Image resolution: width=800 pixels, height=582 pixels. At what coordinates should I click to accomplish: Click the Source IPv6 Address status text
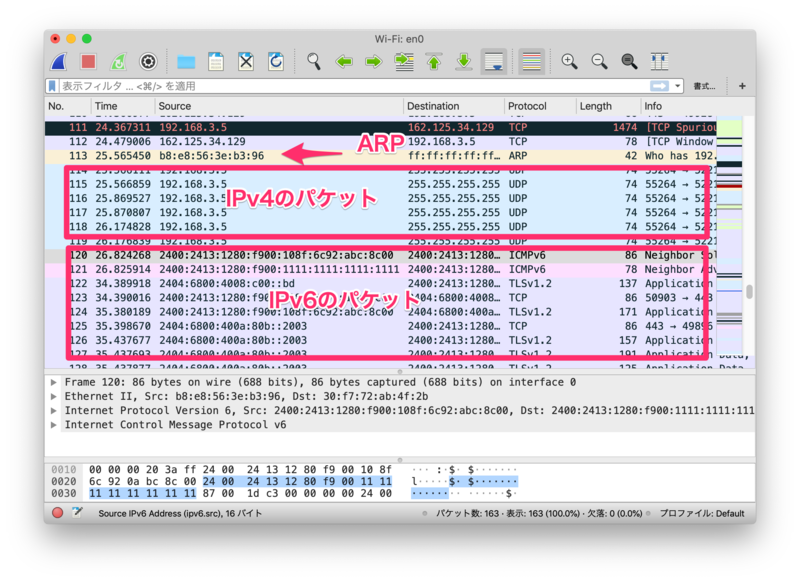tap(180, 514)
